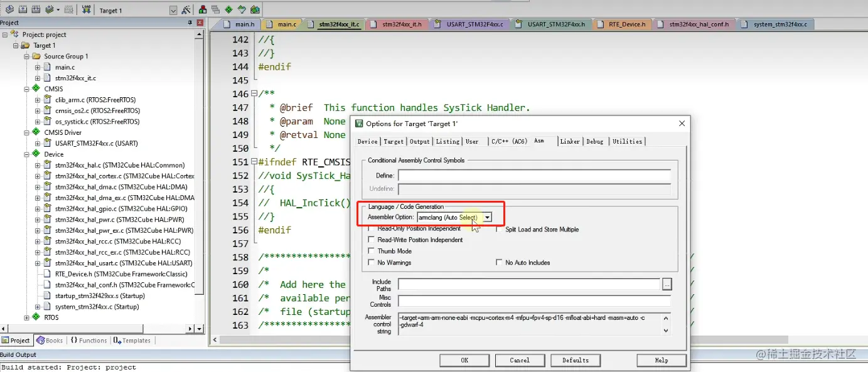Select stm32f4xx_hal_usart.c in project tree
Screen dimensions: 868x372
tap(124, 263)
